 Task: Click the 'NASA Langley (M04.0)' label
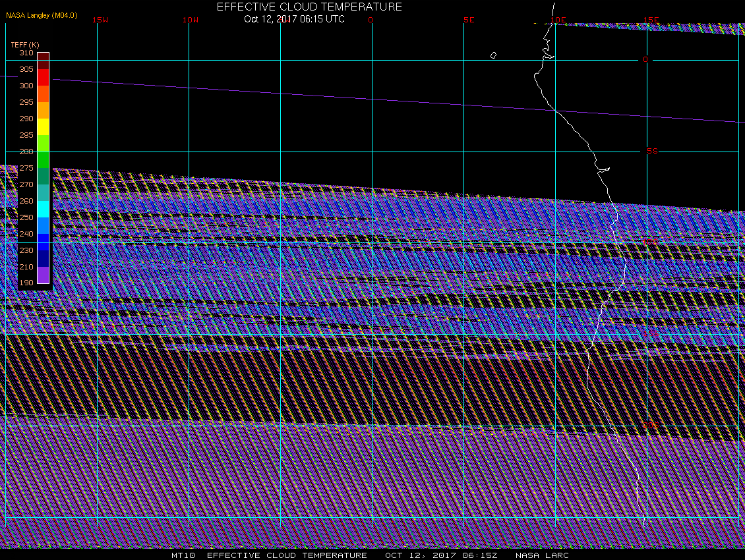42,15
